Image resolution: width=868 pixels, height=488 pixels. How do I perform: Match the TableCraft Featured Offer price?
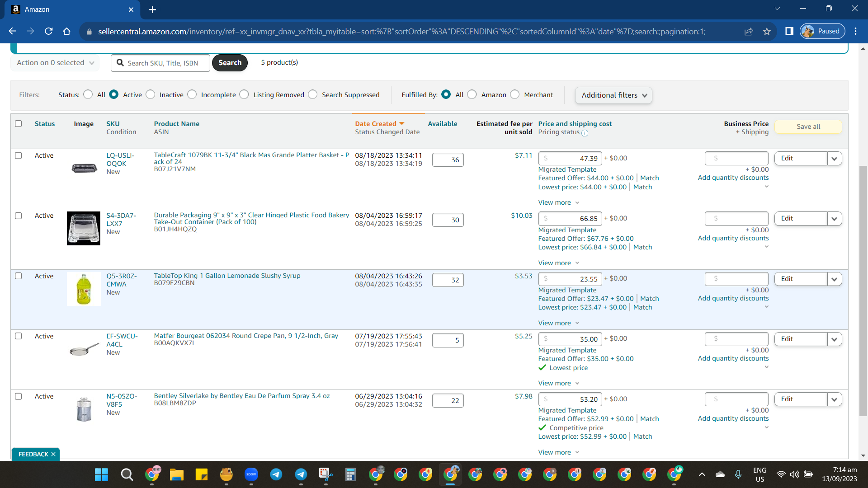[x=650, y=178]
